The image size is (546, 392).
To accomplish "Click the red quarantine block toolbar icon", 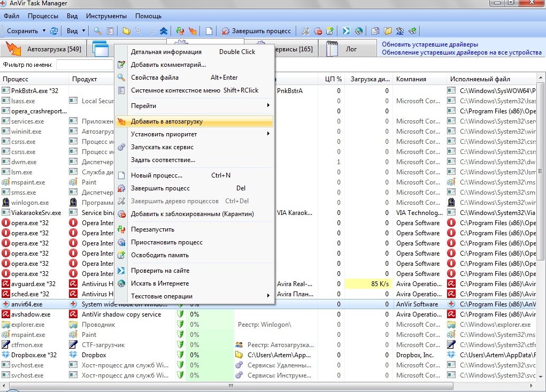I will click(x=318, y=31).
